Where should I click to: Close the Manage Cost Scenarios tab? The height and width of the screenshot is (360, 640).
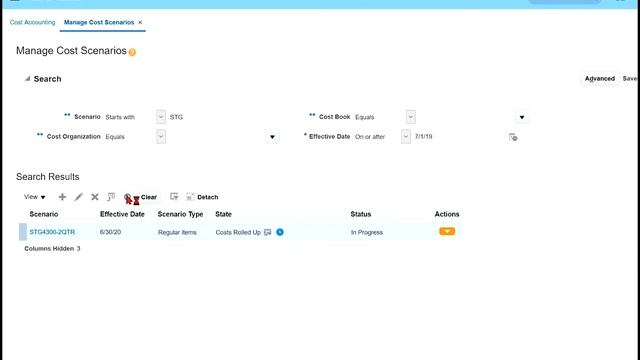(140, 22)
